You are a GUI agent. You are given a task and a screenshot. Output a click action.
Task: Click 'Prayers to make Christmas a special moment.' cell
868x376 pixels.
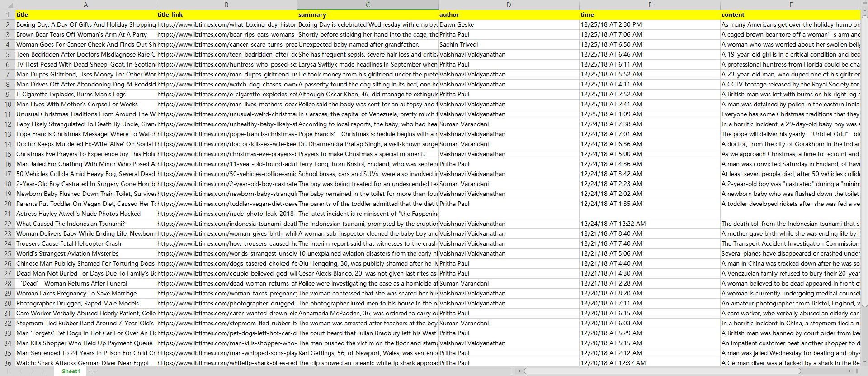point(368,154)
